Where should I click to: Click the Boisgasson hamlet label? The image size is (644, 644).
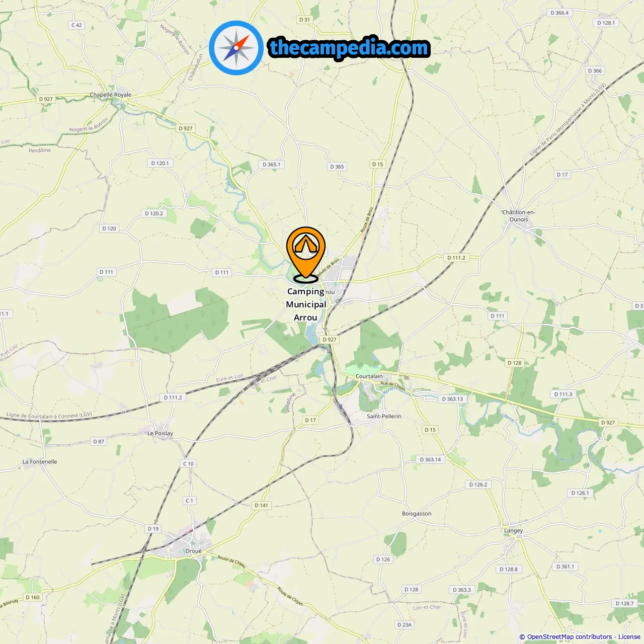click(417, 514)
